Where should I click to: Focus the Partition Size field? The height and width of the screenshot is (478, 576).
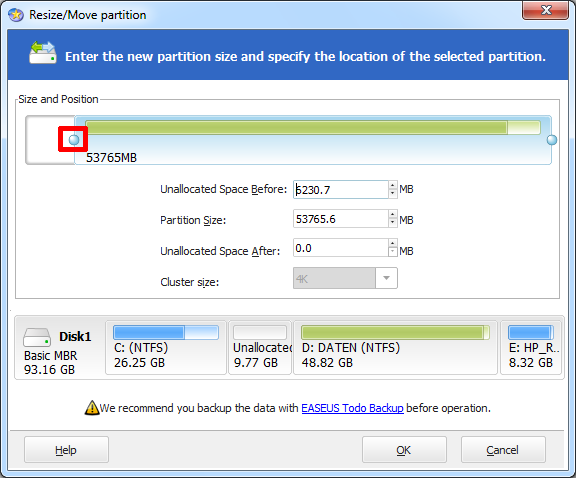coord(341,219)
